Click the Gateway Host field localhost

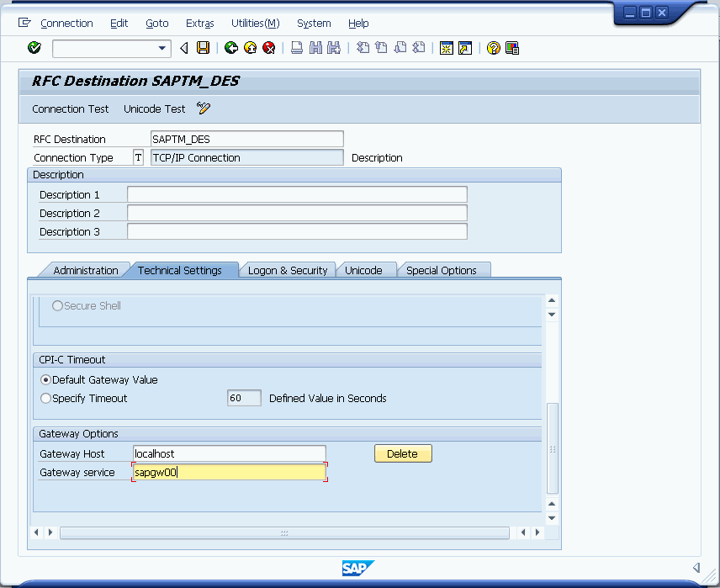(x=230, y=454)
